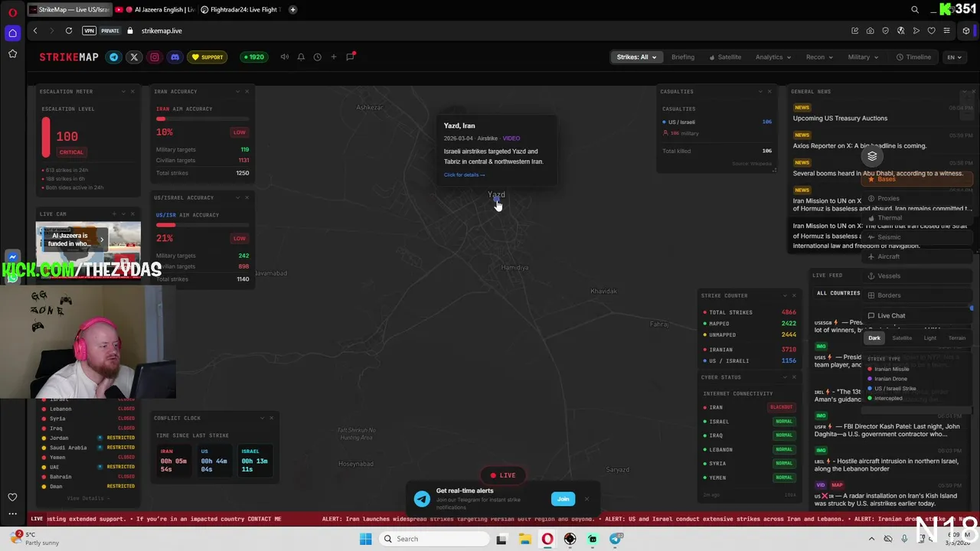
Task: Toggle the Satellite view in top bar
Action: pos(725,57)
